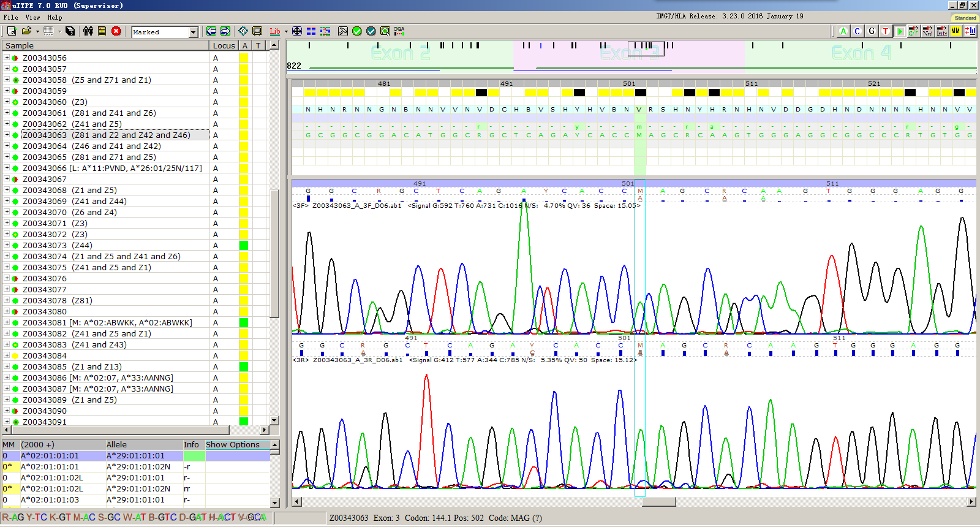The height and width of the screenshot is (527, 980).
Task: Expand sample Z00343056 tree node
Action: (7, 58)
